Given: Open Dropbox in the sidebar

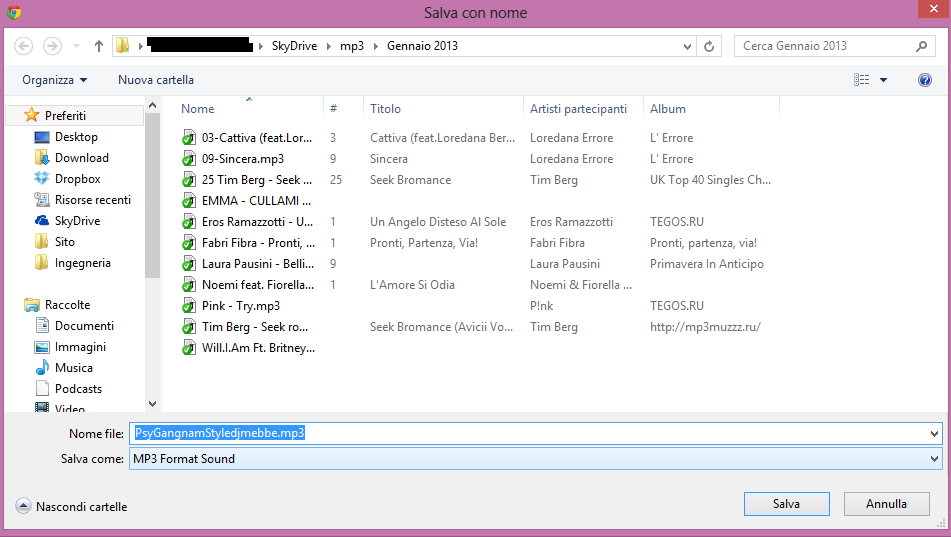Looking at the screenshot, I should click(77, 179).
